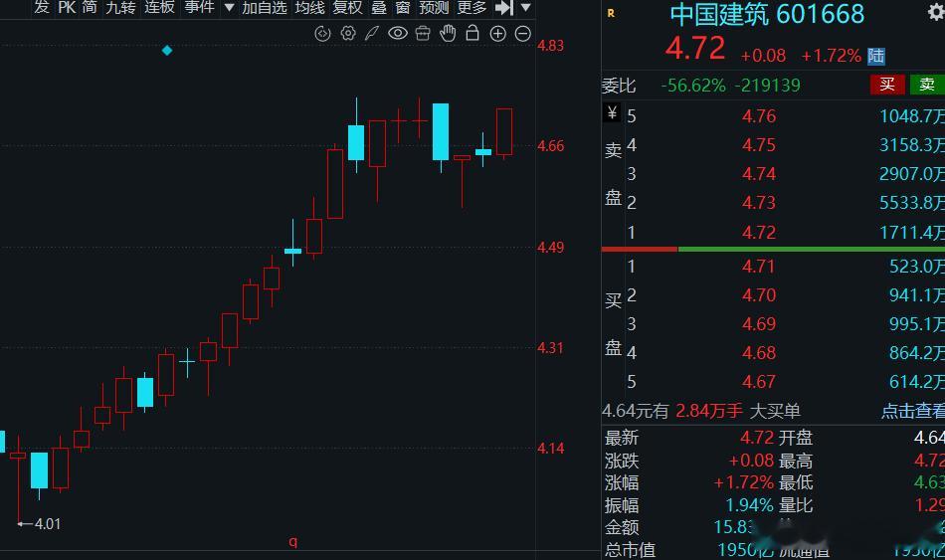
Task: Open the 更多 more menu
Action: click(472, 7)
